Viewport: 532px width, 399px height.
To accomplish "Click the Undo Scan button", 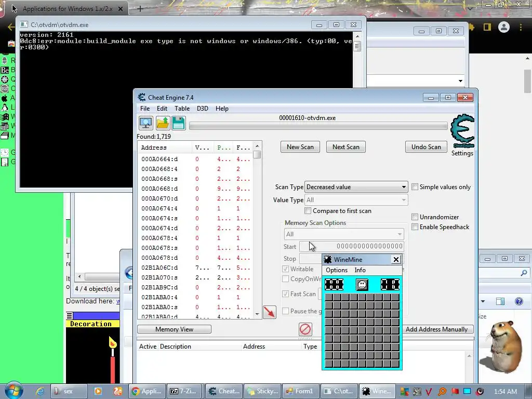I will (x=426, y=147).
